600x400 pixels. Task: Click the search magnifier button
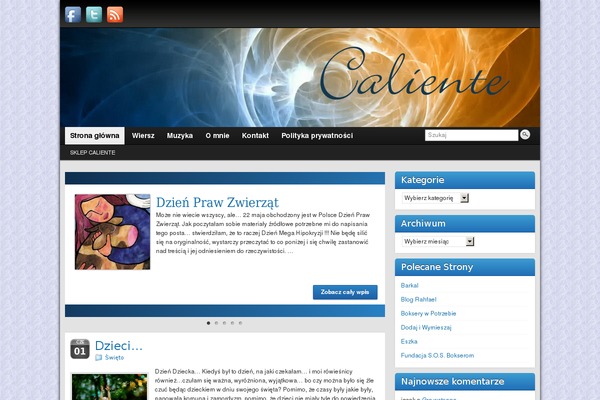[525, 135]
